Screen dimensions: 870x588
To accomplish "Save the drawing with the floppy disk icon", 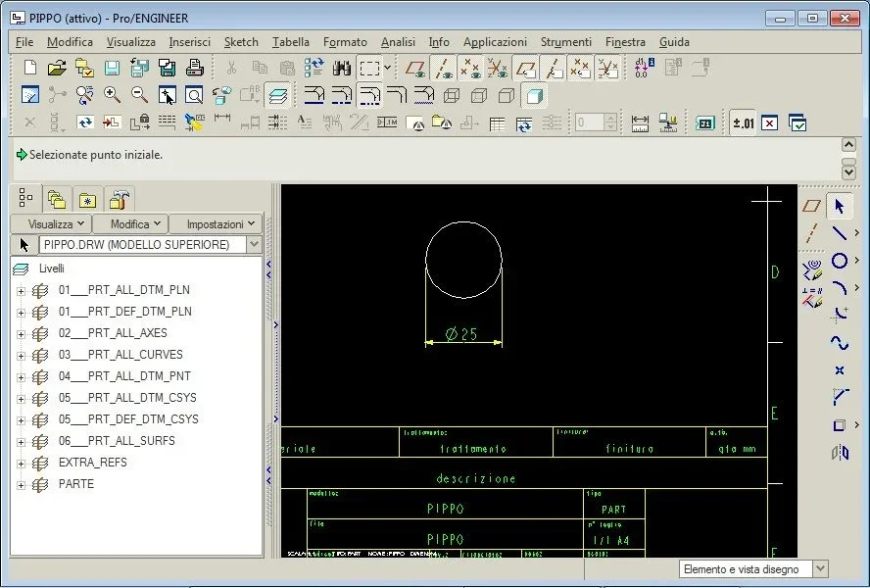I will pos(112,68).
